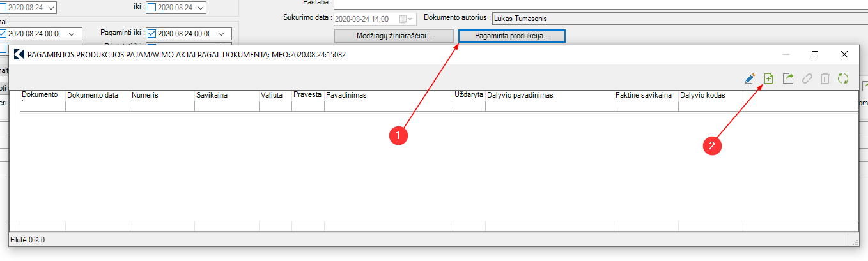Click the 'Medžiagų žiniaraščiai...' button
868x261 pixels.
pyautogui.click(x=394, y=36)
